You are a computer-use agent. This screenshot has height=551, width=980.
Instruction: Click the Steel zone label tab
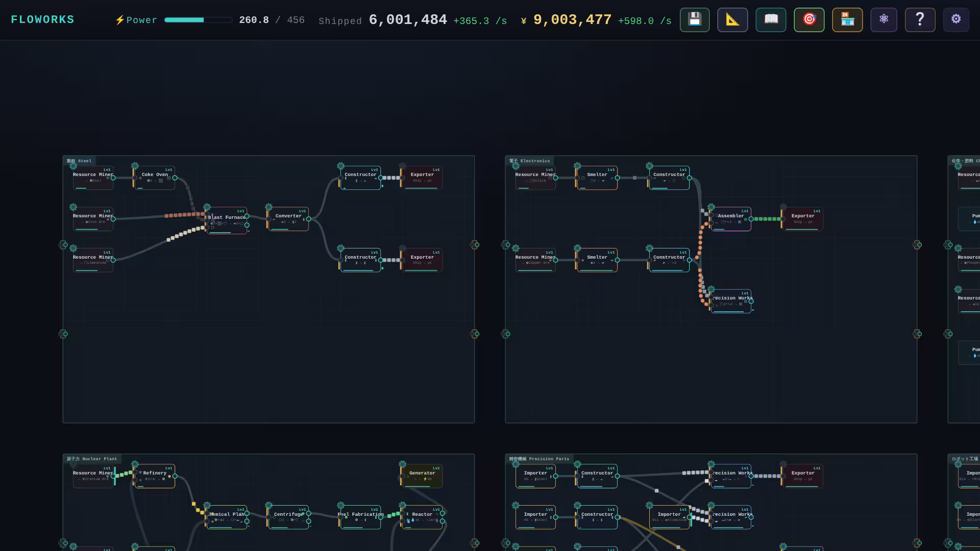click(x=79, y=161)
